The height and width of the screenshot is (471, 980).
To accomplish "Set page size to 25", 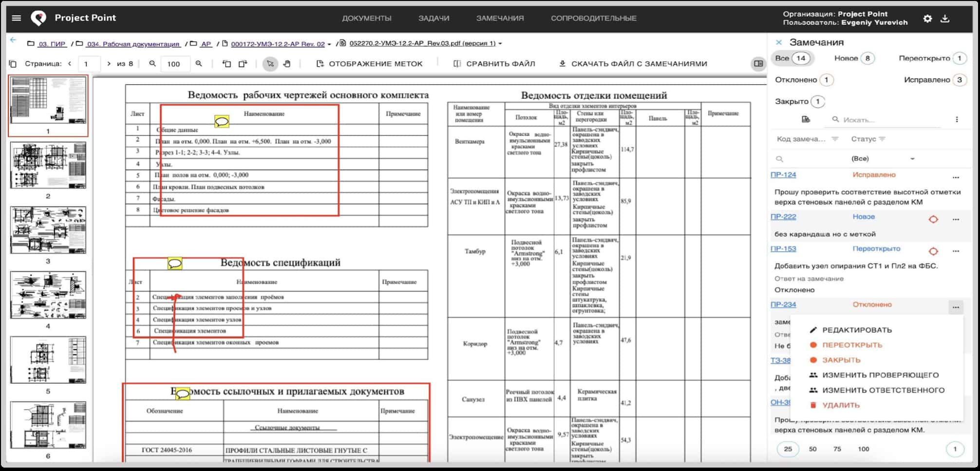I will tap(788, 449).
